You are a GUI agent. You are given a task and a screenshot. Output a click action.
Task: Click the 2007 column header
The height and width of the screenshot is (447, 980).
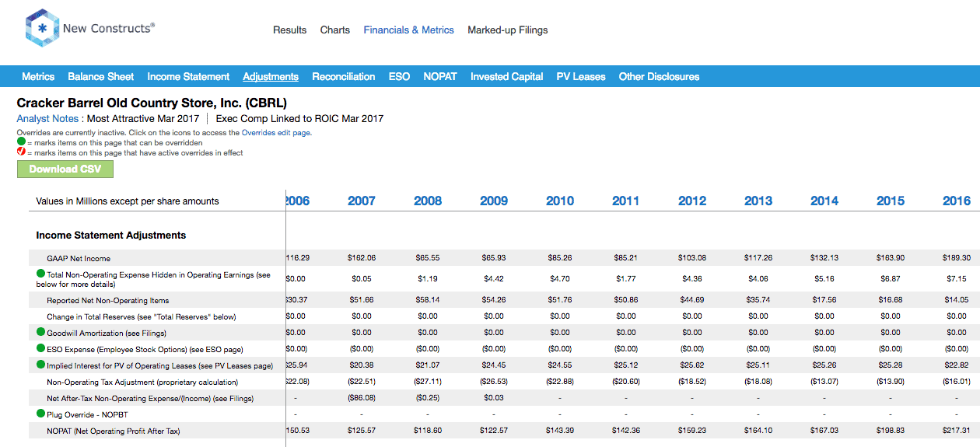[x=362, y=201]
